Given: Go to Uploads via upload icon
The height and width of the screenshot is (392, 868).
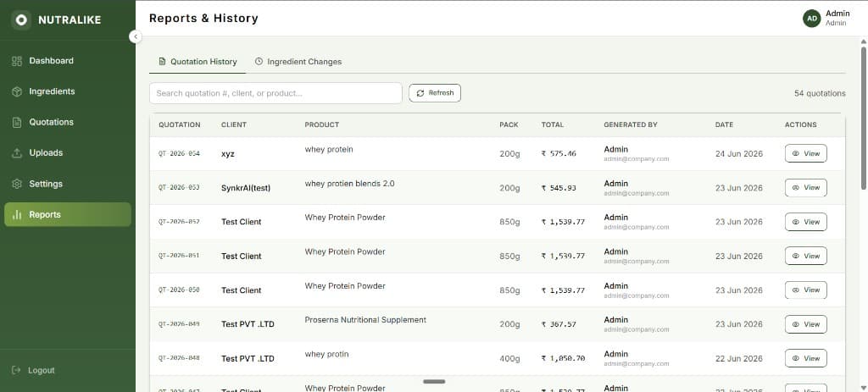Looking at the screenshot, I should click(x=17, y=153).
